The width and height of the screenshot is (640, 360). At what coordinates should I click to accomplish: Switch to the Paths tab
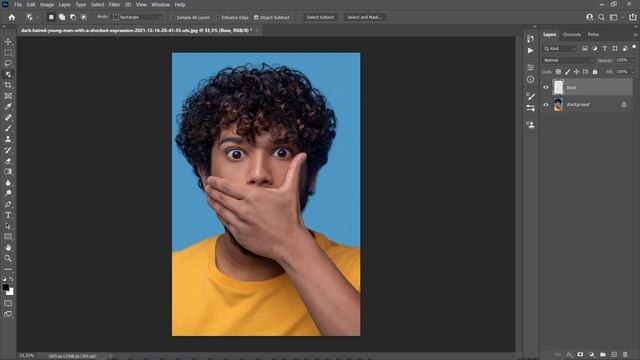tap(593, 35)
